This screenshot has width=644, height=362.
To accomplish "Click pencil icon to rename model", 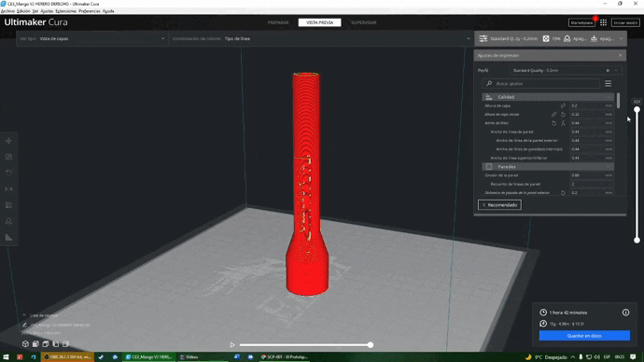I will click(x=24, y=325).
